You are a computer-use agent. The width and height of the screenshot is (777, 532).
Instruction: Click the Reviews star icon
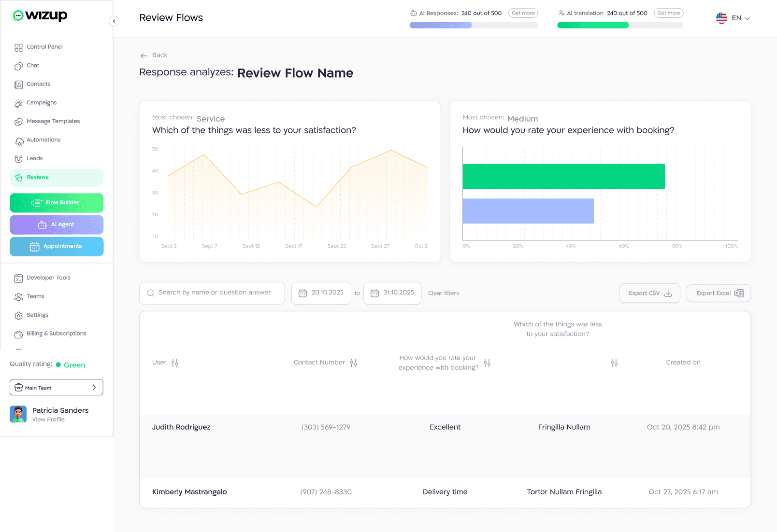pos(18,178)
